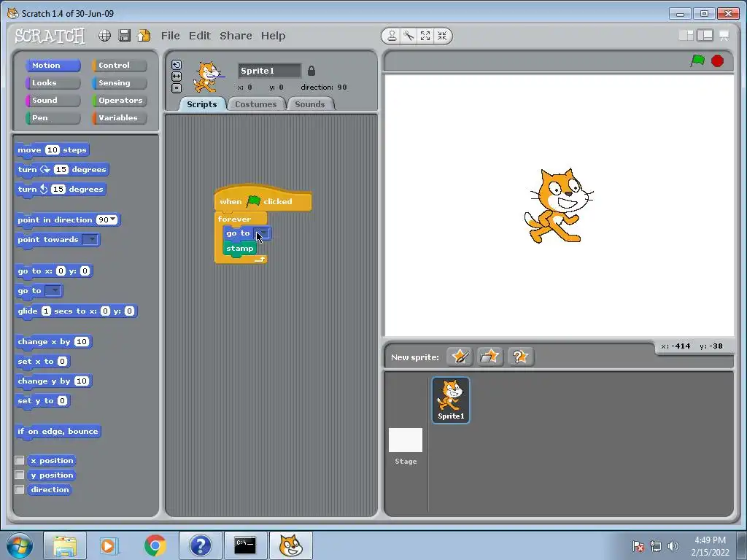Set rotation style to don't rotate
747x560 pixels.
coord(177,87)
